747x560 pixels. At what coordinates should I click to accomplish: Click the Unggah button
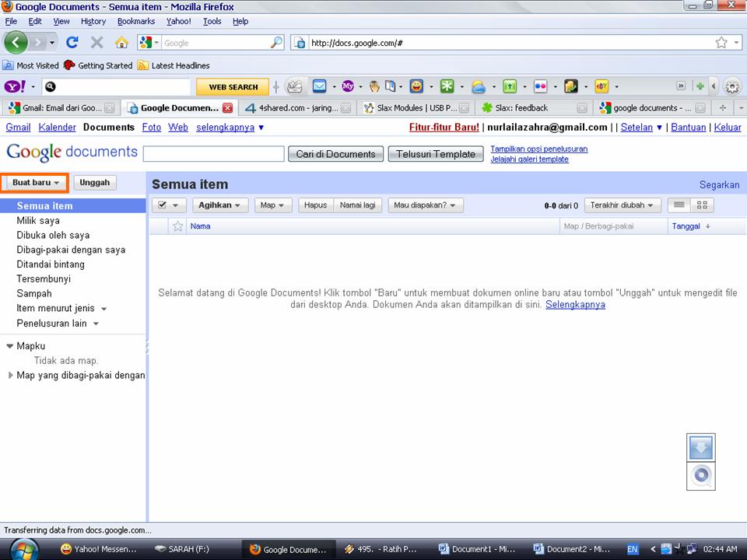coord(95,182)
